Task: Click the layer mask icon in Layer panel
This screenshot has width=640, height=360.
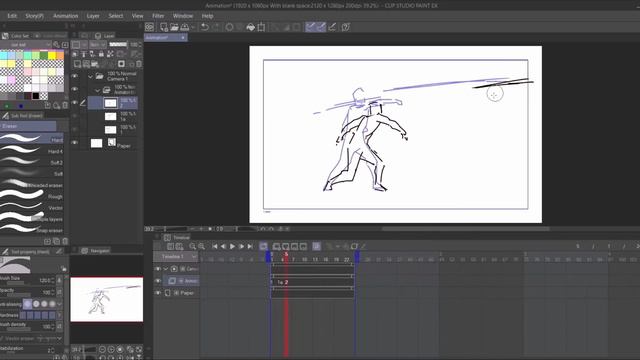Action: point(121,64)
